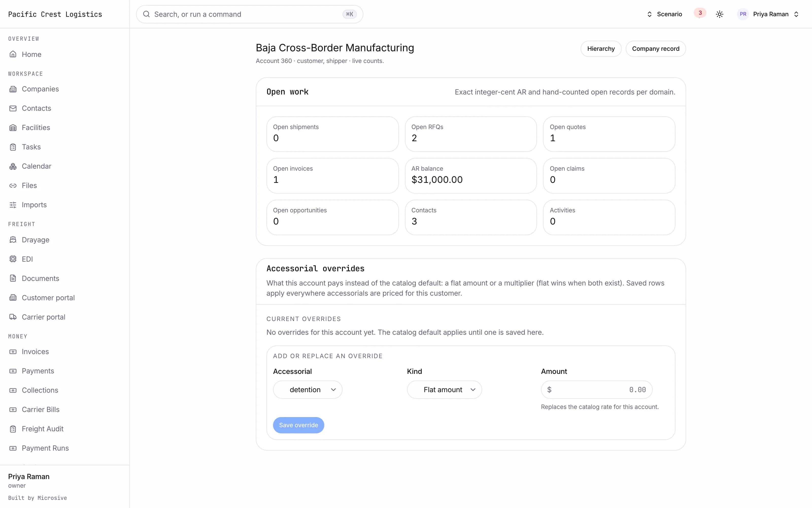Image resolution: width=812 pixels, height=508 pixels.
Task: Click the "Built by Microsive" footer text
Action: click(38, 498)
